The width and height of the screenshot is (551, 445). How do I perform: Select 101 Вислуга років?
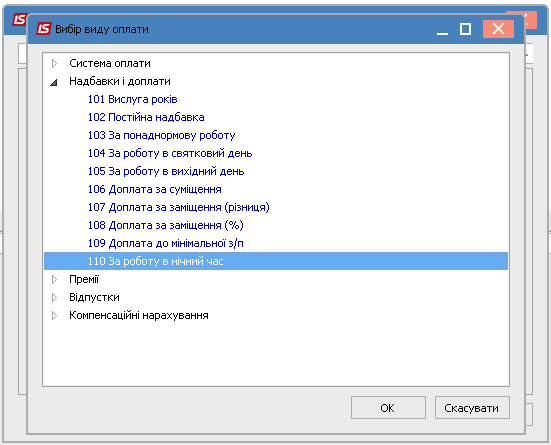[132, 99]
